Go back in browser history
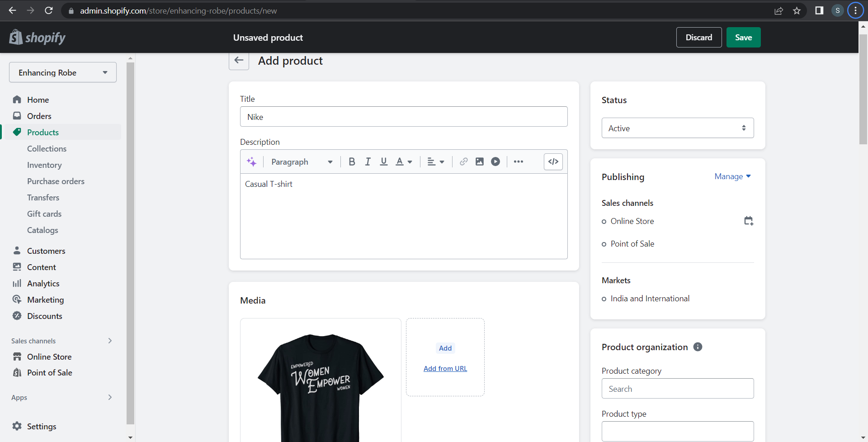868x442 pixels. pyautogui.click(x=12, y=10)
